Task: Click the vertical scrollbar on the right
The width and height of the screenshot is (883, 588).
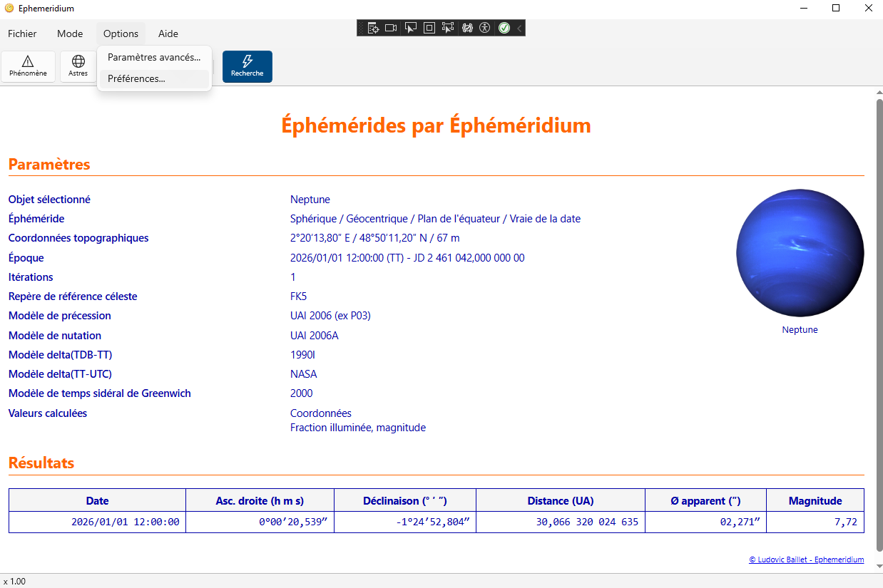Action: click(x=879, y=321)
